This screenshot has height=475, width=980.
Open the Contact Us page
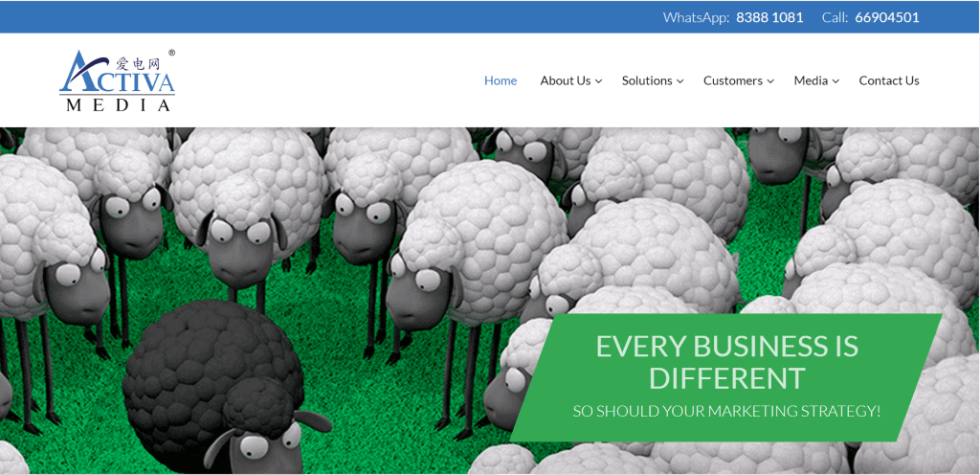(x=889, y=80)
